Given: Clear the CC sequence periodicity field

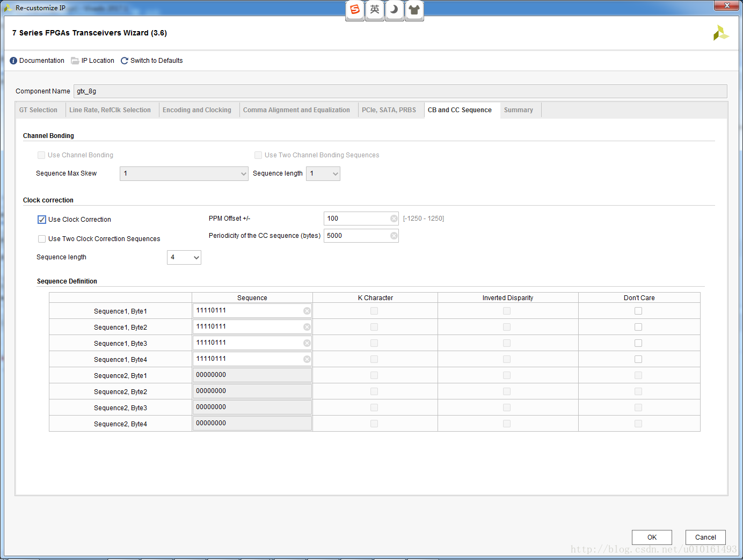Looking at the screenshot, I should point(394,236).
